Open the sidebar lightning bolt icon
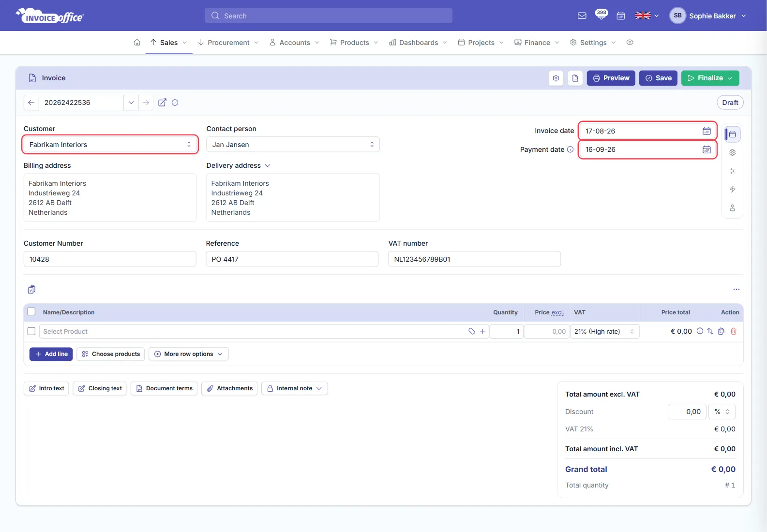Viewport: 767px width, 532px height. click(733, 189)
